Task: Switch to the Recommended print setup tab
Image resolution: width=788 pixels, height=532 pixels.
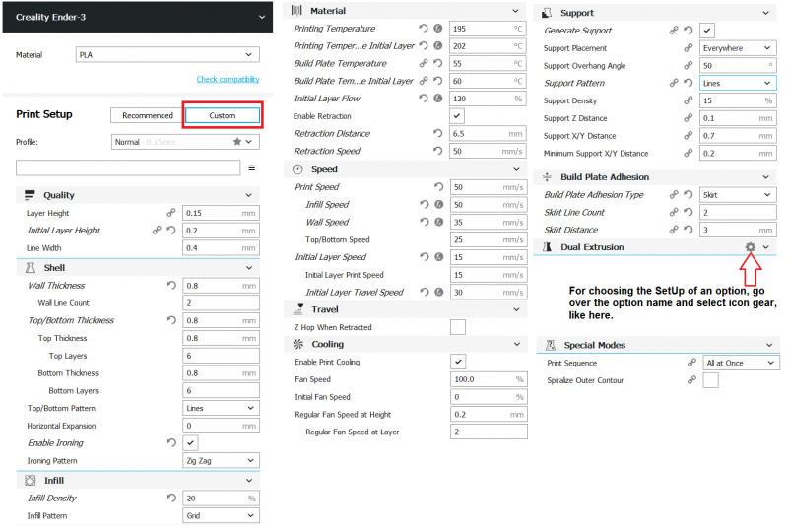Action: [147, 115]
